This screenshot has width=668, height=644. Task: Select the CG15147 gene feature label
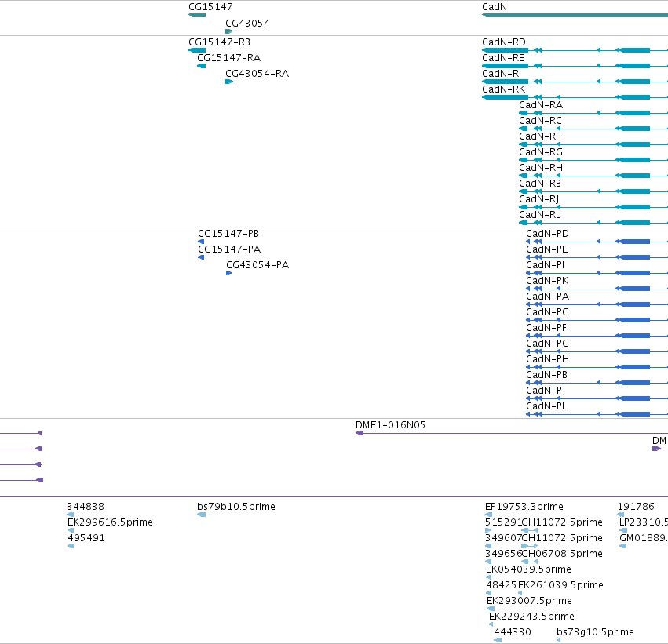[x=210, y=7]
